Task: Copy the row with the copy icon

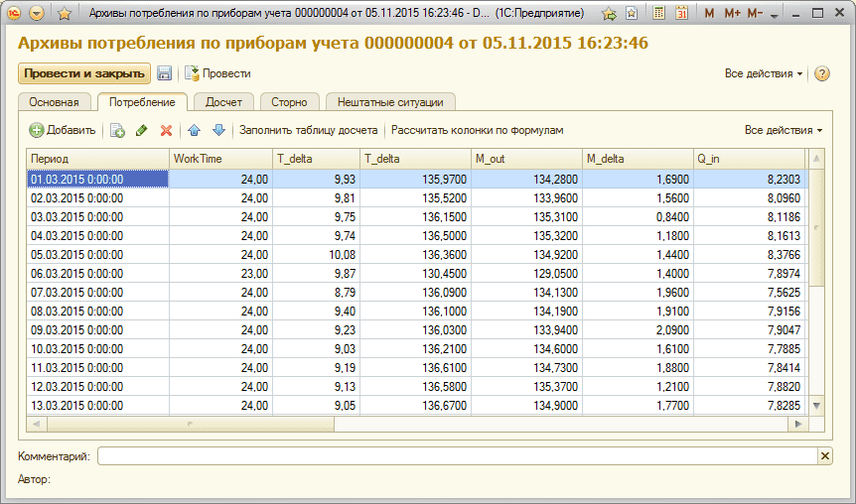Action: (x=117, y=130)
